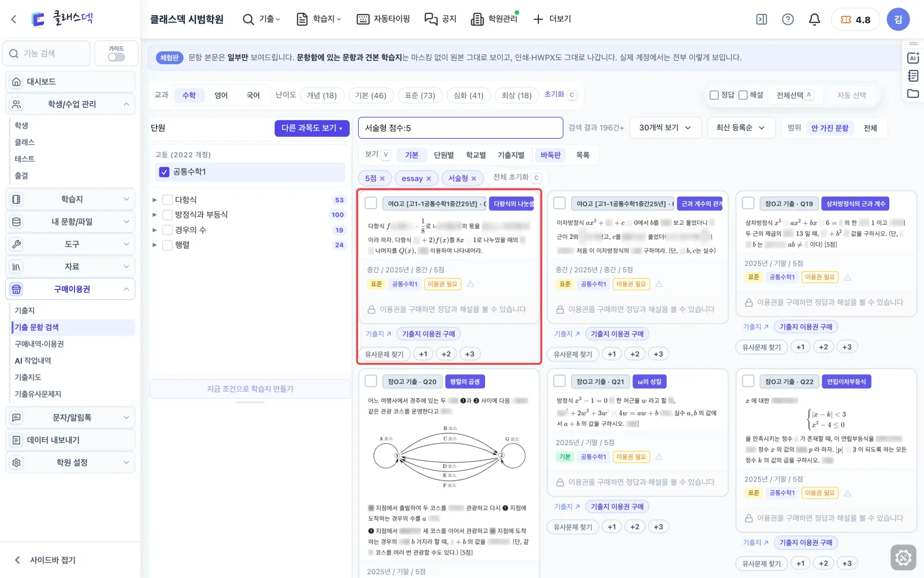The width and height of the screenshot is (924, 578).
Task: Open the 기출유사문제지 sidebar item
Action: point(38,394)
